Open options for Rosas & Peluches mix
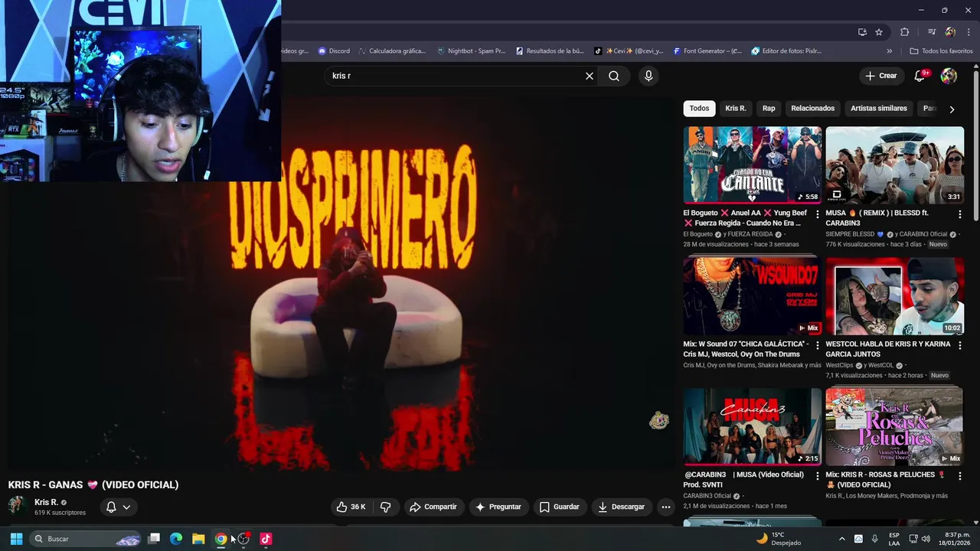Image resolution: width=980 pixels, height=551 pixels. coord(960,476)
